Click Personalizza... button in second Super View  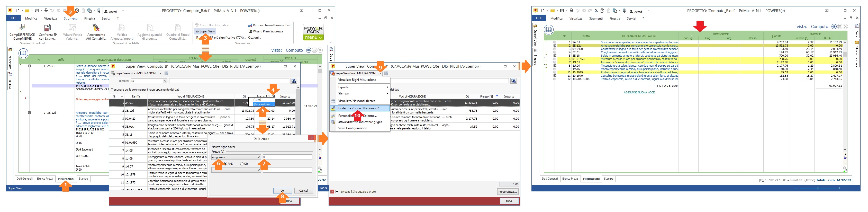coord(508,192)
